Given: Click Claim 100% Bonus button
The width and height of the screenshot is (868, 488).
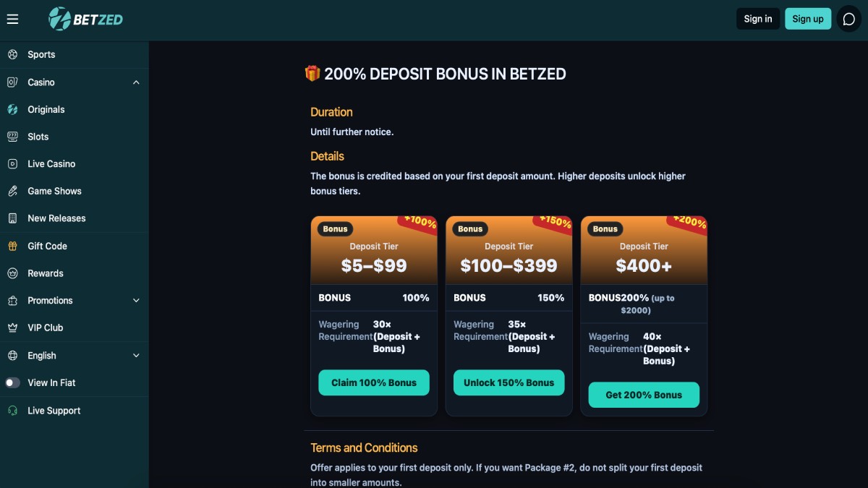Looking at the screenshot, I should [374, 383].
